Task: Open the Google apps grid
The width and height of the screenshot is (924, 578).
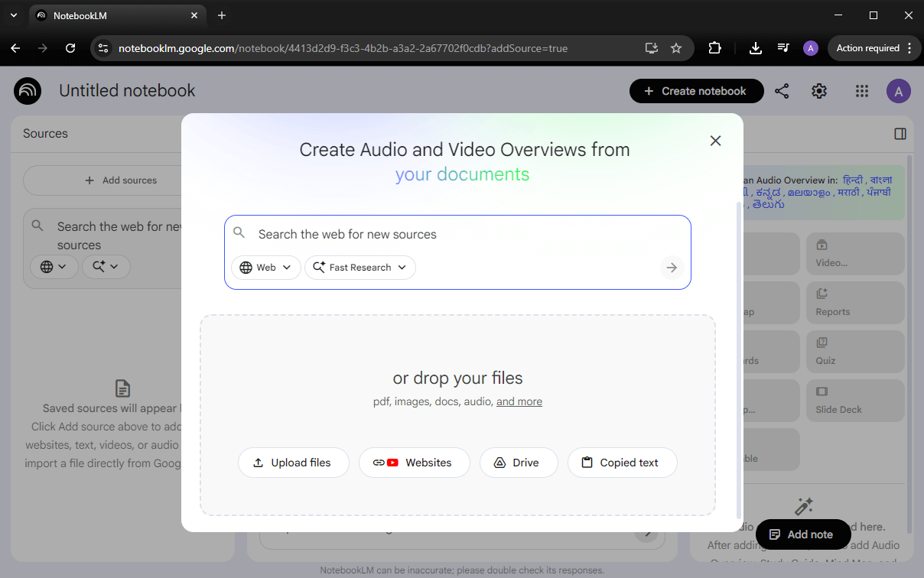Action: point(861,91)
